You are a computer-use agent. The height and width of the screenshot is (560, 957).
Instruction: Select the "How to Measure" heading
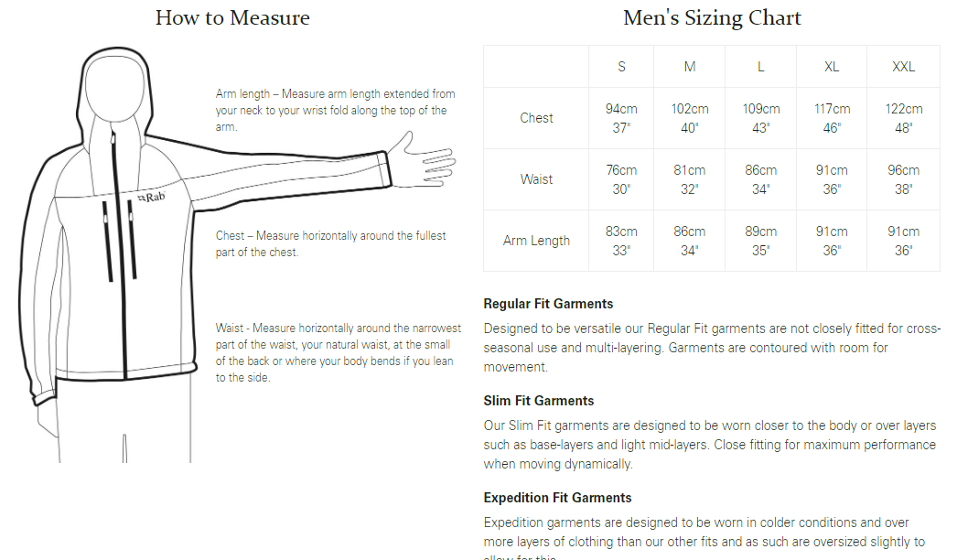(x=232, y=17)
